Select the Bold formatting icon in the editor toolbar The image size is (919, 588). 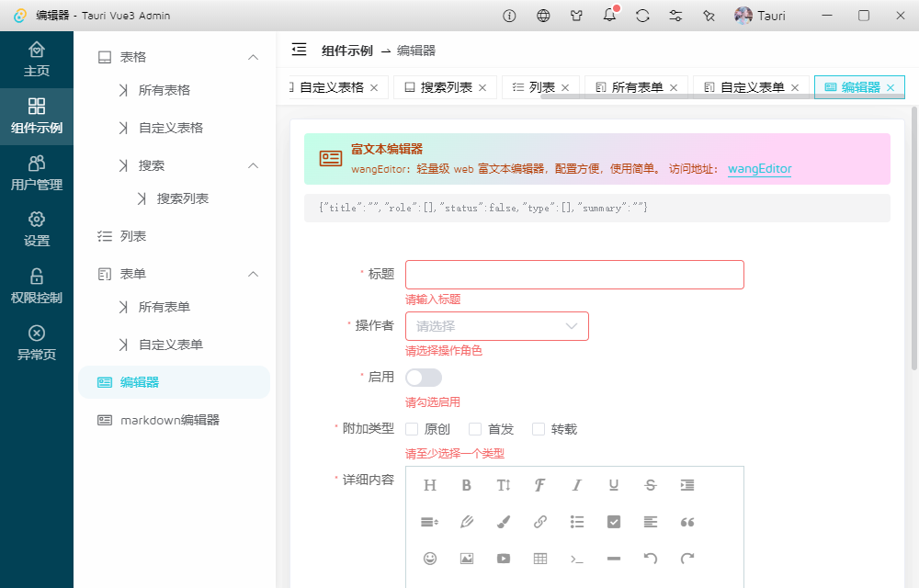[x=466, y=485]
